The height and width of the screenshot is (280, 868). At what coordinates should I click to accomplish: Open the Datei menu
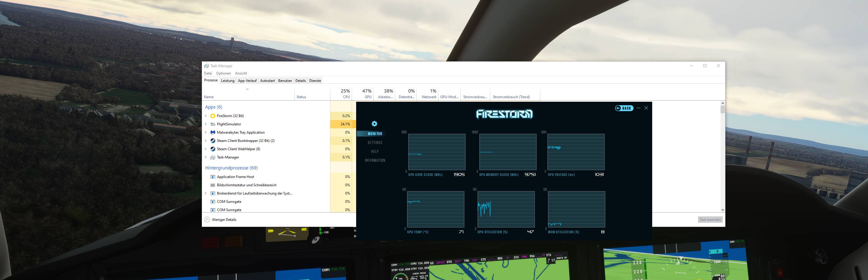point(208,73)
